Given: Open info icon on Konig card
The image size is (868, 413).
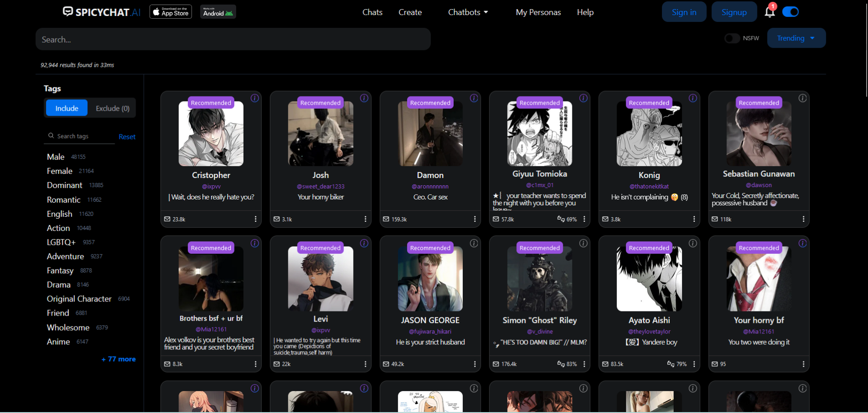Looking at the screenshot, I should point(693,98).
